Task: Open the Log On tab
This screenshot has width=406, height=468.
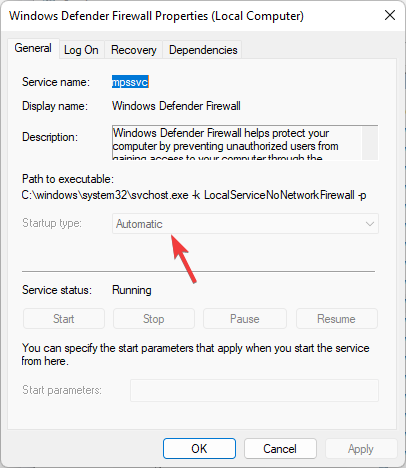Action: point(81,50)
